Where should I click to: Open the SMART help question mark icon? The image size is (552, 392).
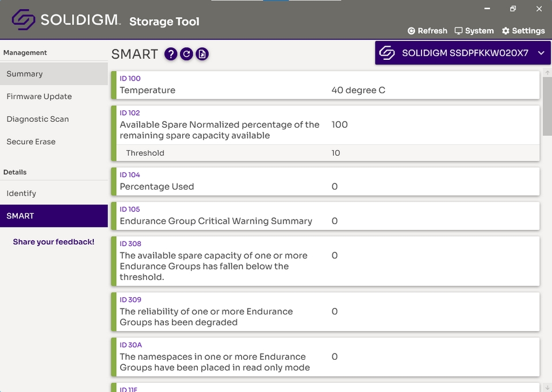tap(171, 54)
